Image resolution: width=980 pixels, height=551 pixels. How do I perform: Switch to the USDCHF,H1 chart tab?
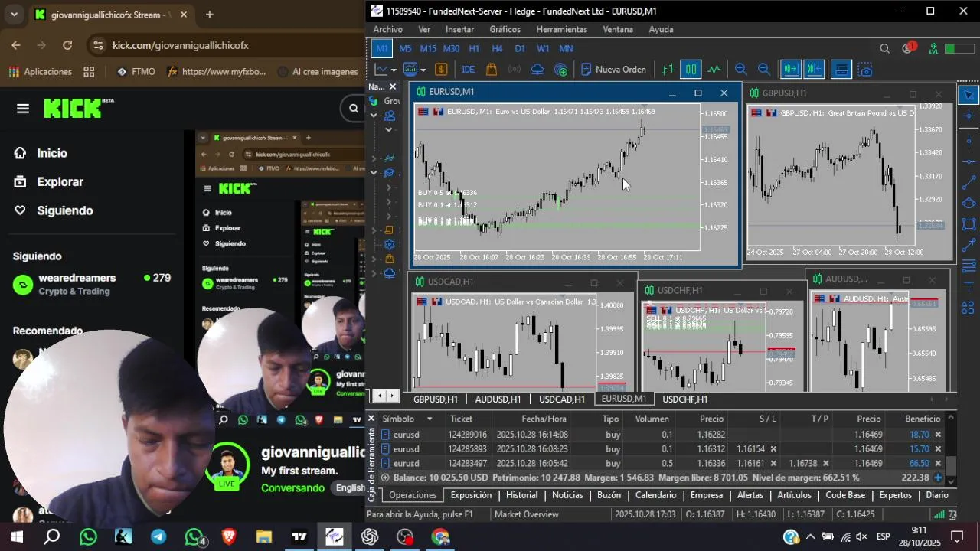[x=684, y=399]
